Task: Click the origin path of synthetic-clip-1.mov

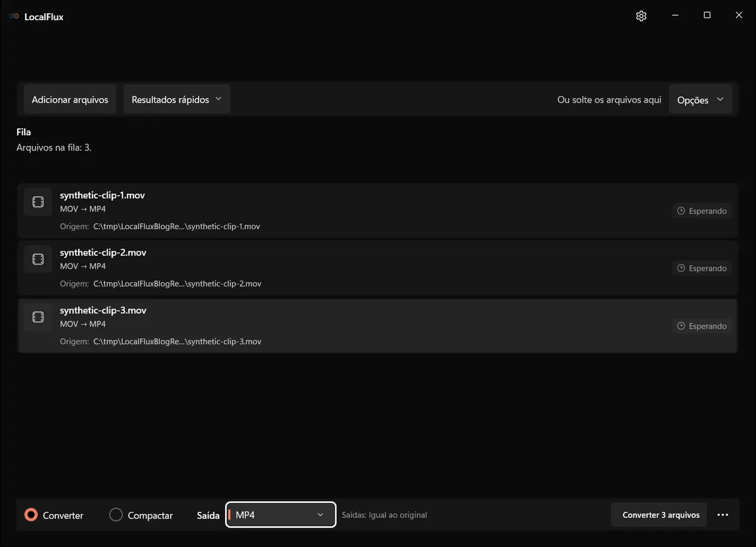Action: (176, 227)
